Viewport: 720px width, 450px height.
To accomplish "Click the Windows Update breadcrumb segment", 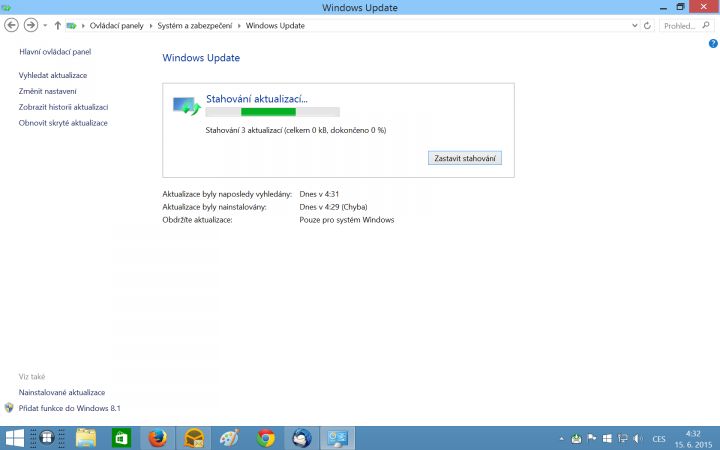I will [x=275, y=26].
